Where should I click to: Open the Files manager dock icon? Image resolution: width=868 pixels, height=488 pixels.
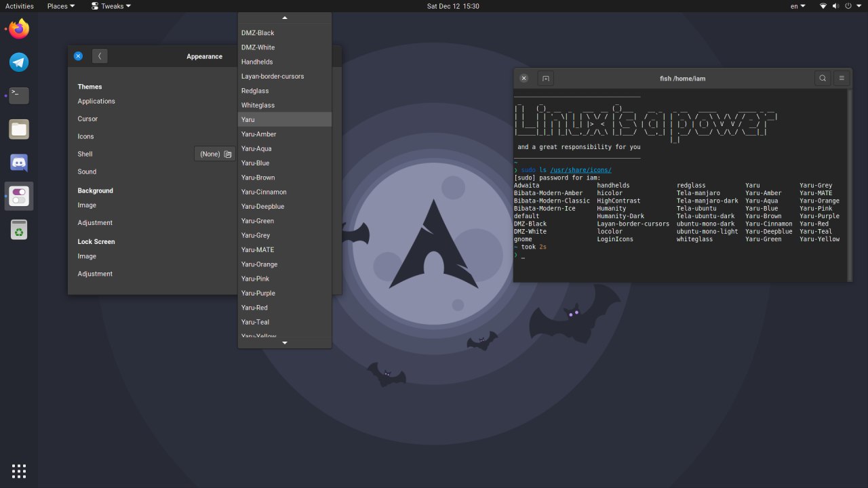19,129
